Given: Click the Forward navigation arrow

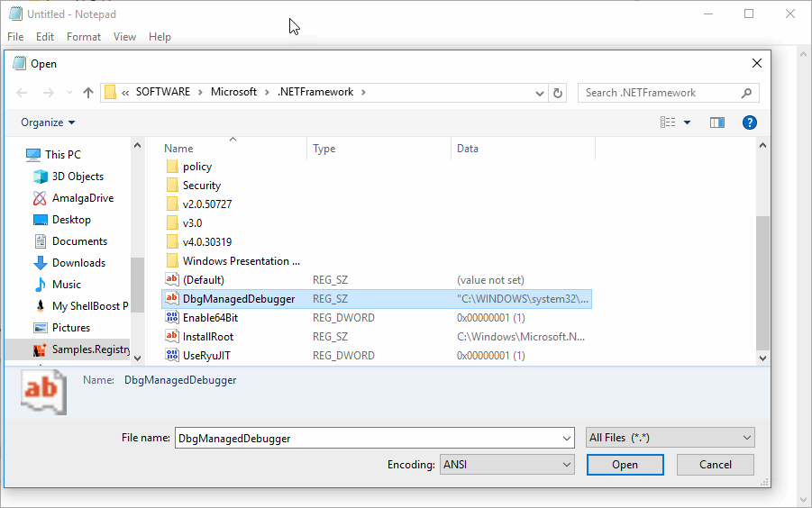Looking at the screenshot, I should 48,93.
